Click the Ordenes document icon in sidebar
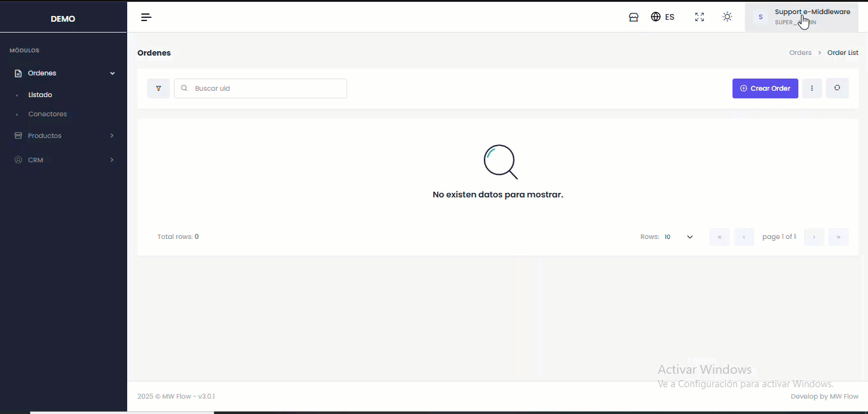 (18, 73)
